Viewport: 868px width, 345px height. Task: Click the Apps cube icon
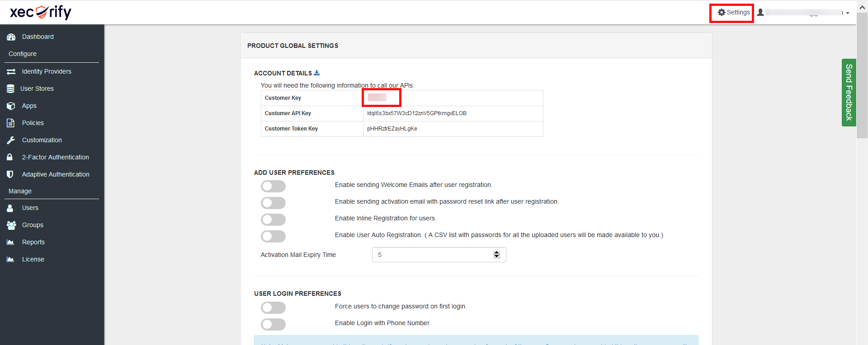coord(11,106)
